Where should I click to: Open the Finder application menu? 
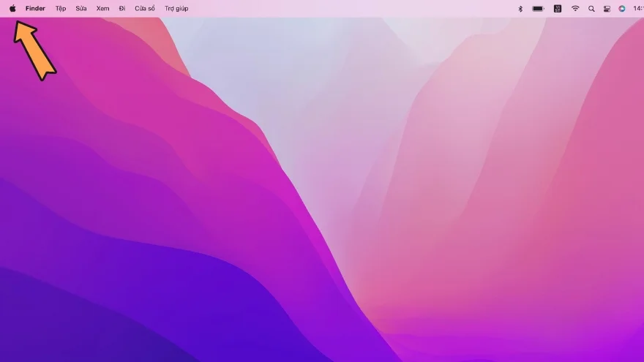pyautogui.click(x=35, y=9)
